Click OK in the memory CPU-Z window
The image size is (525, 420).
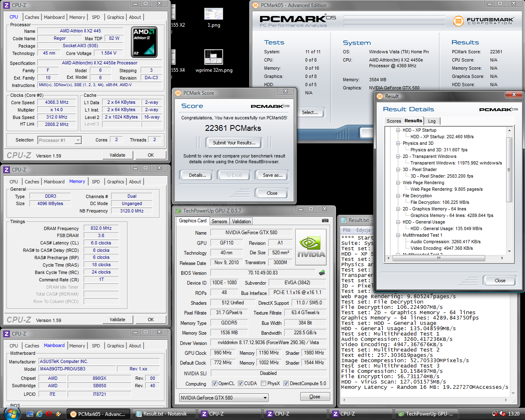click(x=151, y=320)
